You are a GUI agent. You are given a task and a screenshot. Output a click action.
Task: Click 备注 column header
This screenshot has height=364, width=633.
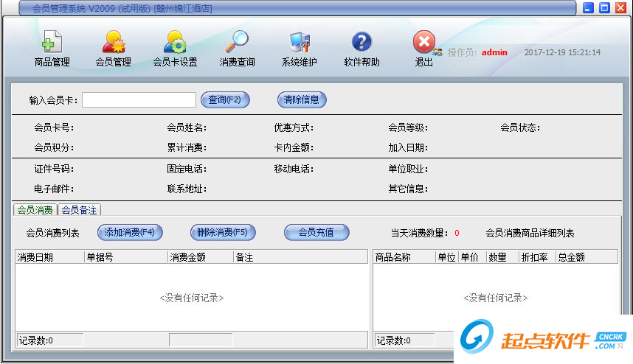(300, 257)
